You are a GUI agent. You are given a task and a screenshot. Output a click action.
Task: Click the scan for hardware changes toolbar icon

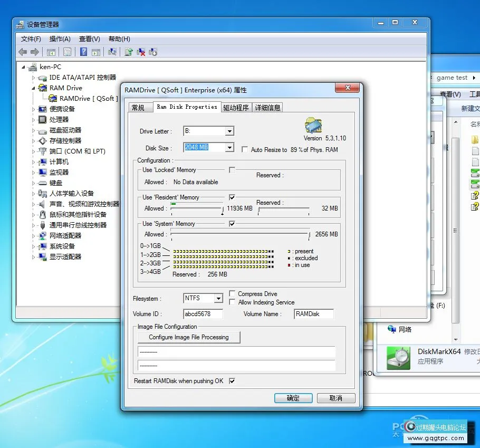[112, 52]
